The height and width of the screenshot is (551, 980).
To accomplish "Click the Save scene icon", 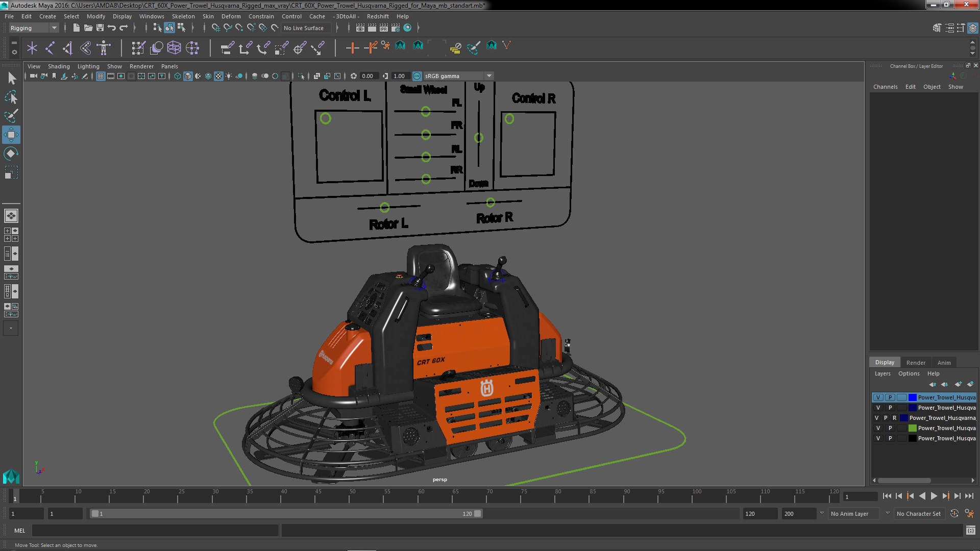I will click(x=100, y=28).
